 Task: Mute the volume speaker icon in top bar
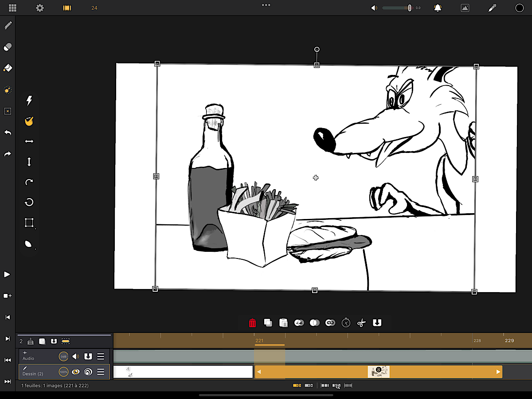point(375,8)
